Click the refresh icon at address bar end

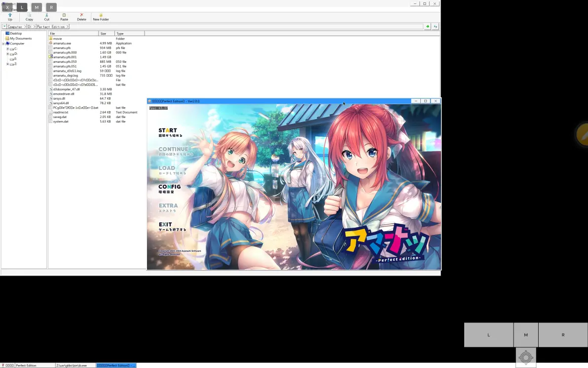[x=436, y=27]
